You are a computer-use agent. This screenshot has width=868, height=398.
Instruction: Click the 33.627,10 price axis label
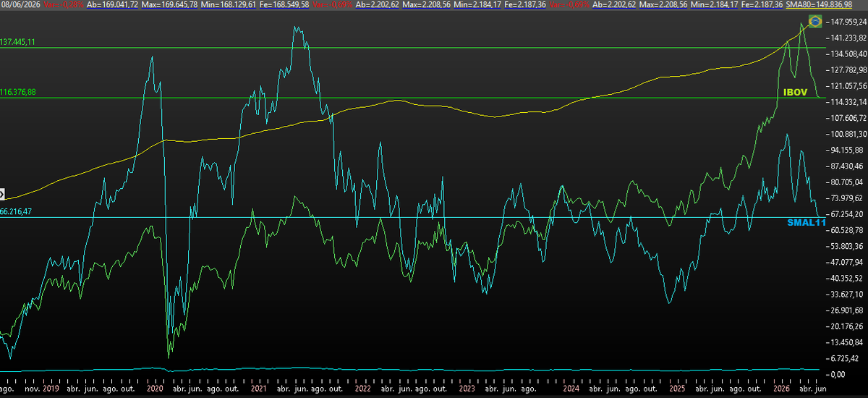pyautogui.click(x=847, y=294)
